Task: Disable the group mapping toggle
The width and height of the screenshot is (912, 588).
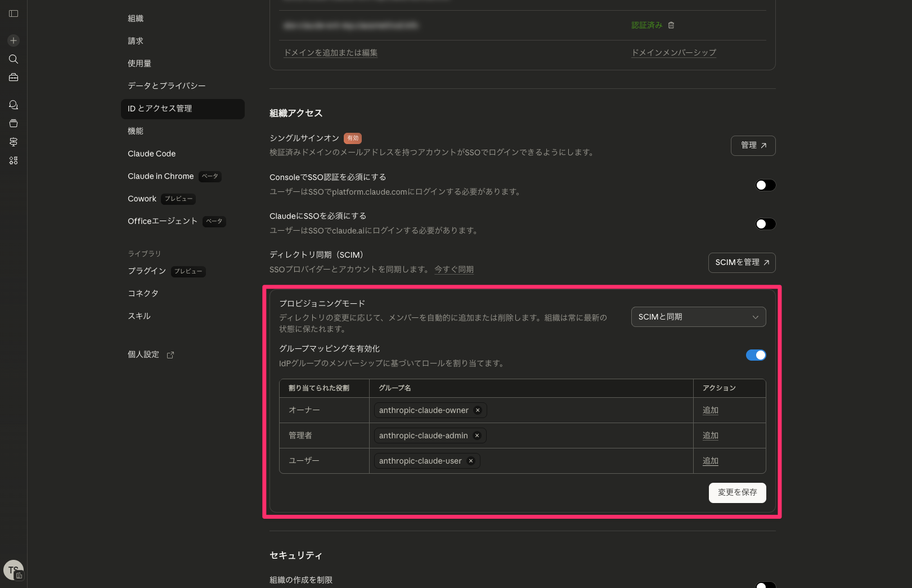Action: (756, 355)
